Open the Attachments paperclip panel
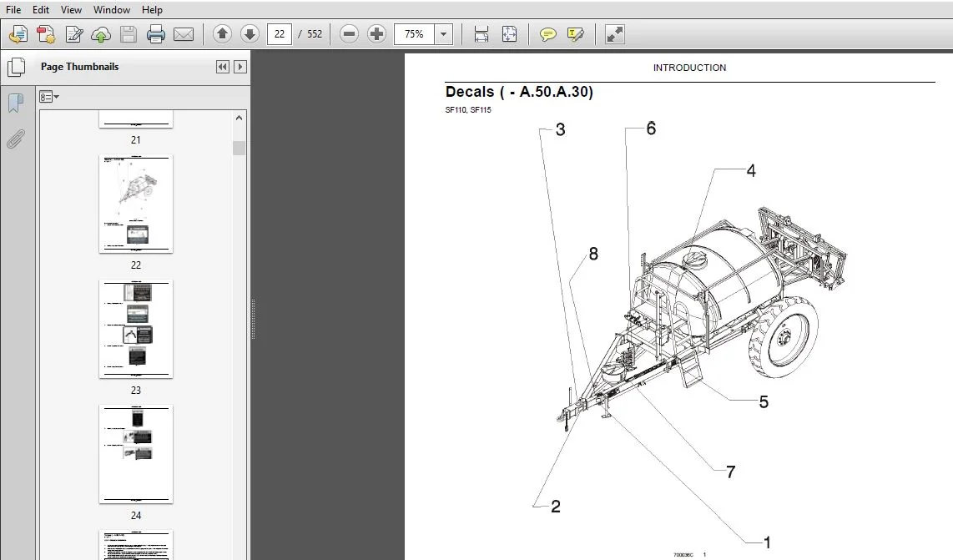Screen dimensions: 953x560 16,139
